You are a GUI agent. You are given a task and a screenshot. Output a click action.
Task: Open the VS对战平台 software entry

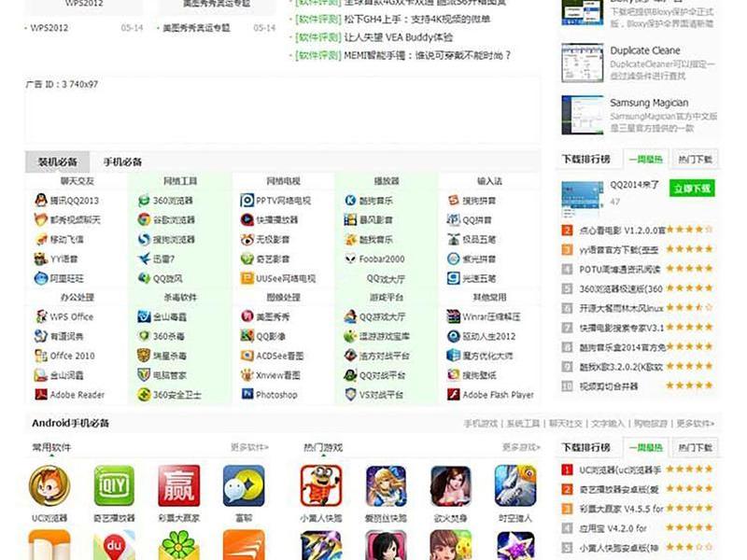[x=381, y=395]
